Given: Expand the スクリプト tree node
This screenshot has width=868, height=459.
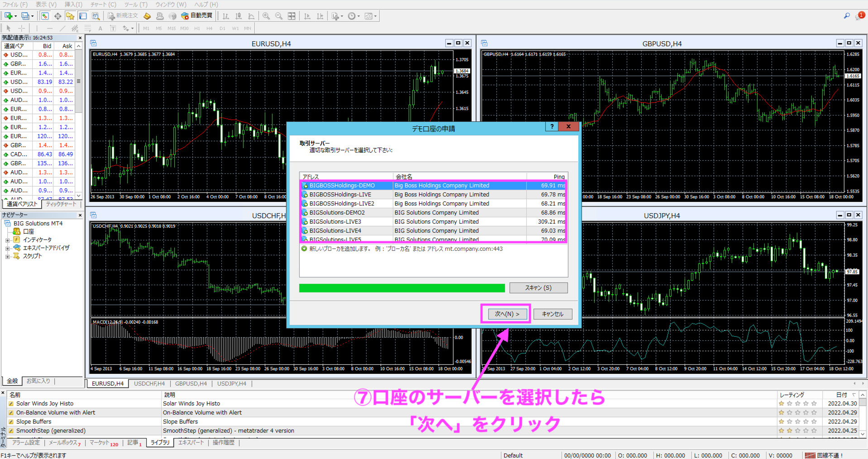Looking at the screenshot, I should tap(7, 256).
